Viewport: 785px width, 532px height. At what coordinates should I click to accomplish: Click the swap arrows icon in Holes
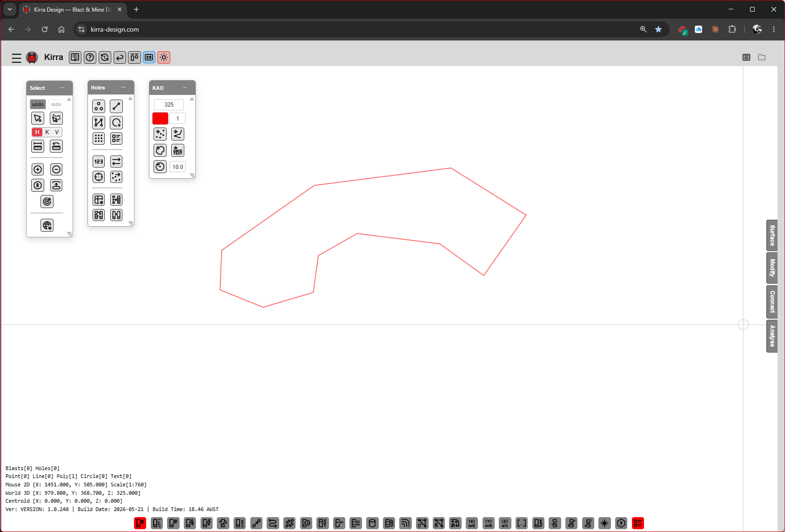click(x=116, y=162)
